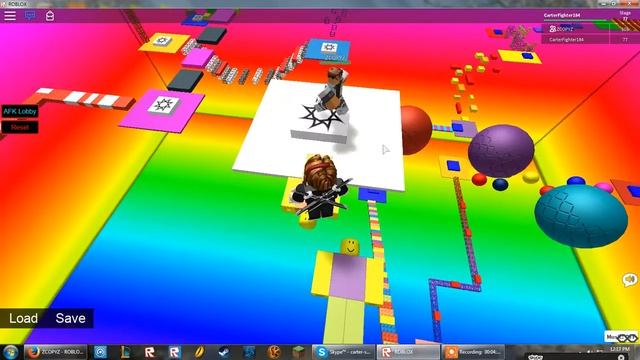This screenshot has width=640, height=360.
Task: Open Steam from the taskbar
Action: pyautogui.click(x=224, y=352)
